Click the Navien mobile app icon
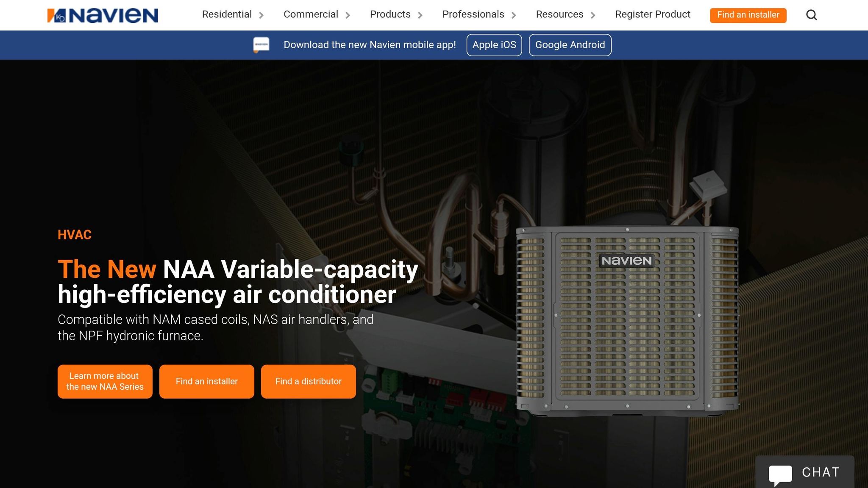The image size is (868, 488). coord(261,45)
